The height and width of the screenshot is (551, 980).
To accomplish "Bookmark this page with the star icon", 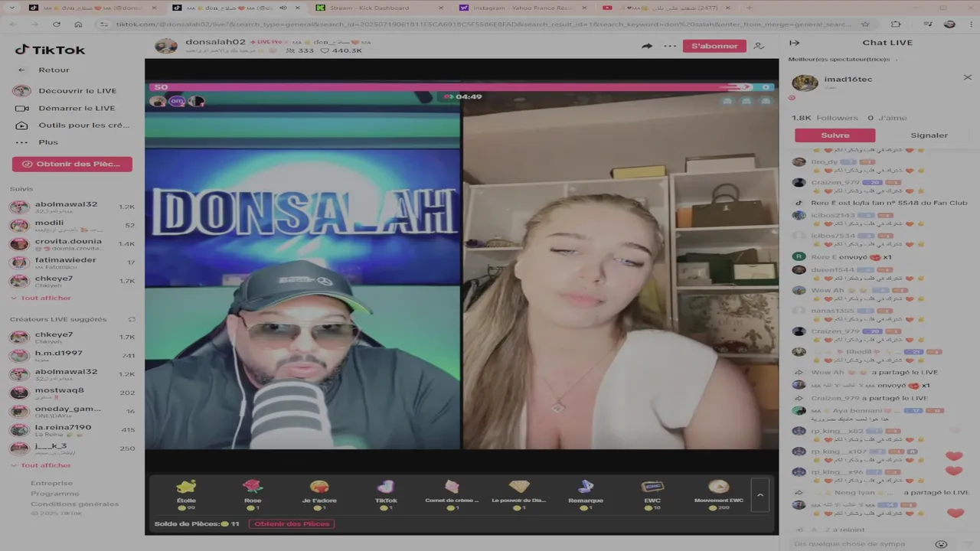I will click(x=865, y=24).
